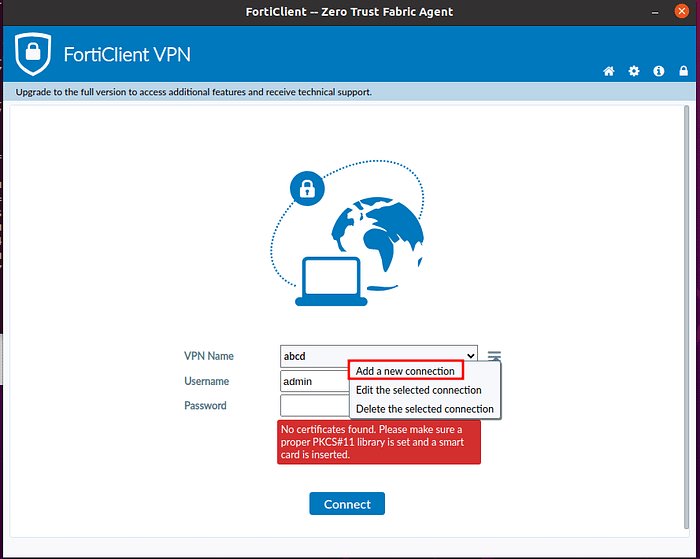Click the Password label
The image size is (700, 559).
pyautogui.click(x=205, y=405)
